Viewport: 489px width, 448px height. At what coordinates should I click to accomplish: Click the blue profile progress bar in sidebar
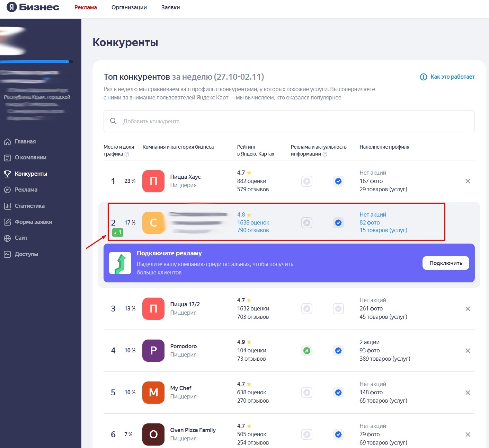tap(35, 62)
